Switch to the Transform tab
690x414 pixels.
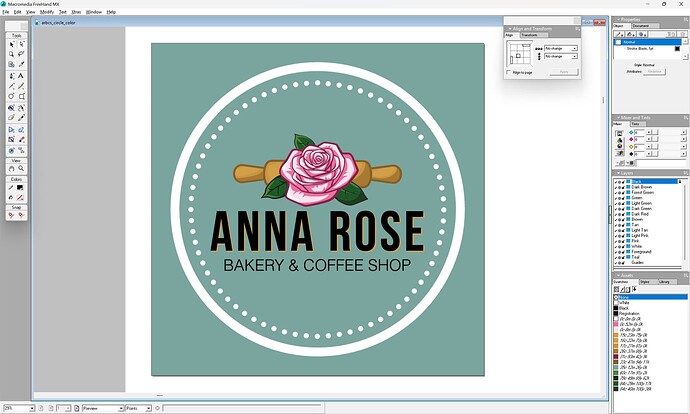coord(530,35)
